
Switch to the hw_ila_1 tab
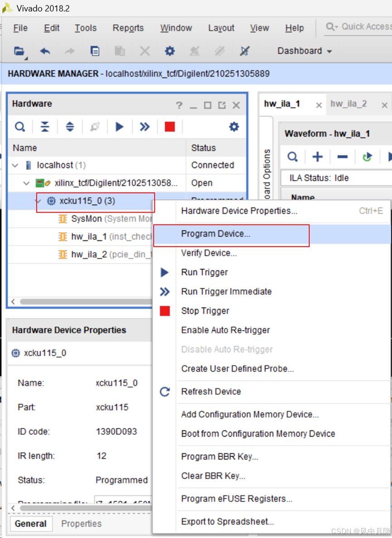(282, 104)
